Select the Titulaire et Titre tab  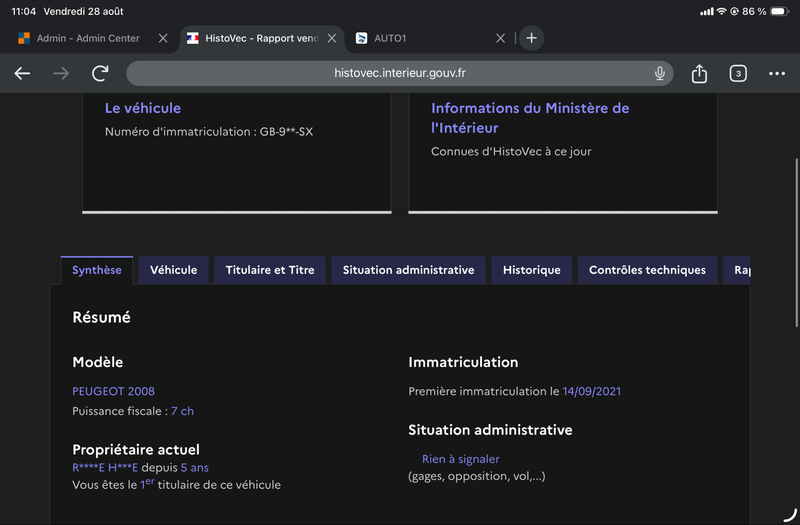pyautogui.click(x=270, y=270)
